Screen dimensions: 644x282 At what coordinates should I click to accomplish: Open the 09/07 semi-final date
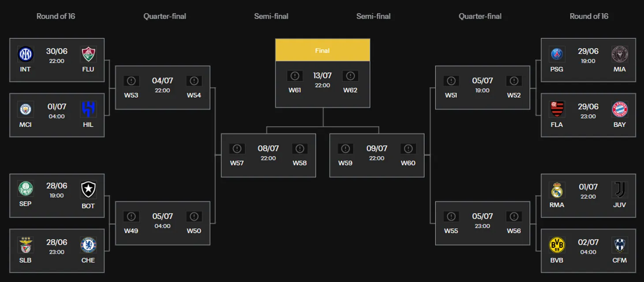tap(377, 149)
